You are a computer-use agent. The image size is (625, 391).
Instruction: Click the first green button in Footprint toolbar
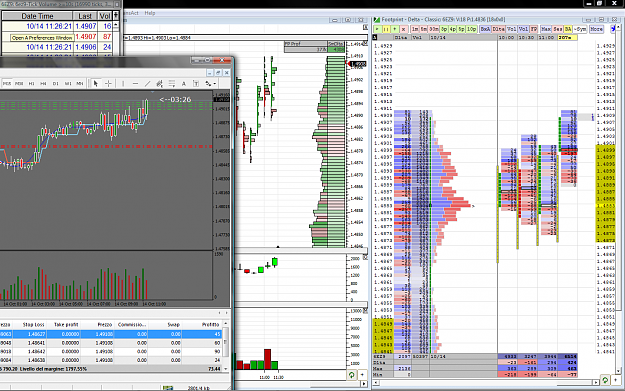(377, 29)
